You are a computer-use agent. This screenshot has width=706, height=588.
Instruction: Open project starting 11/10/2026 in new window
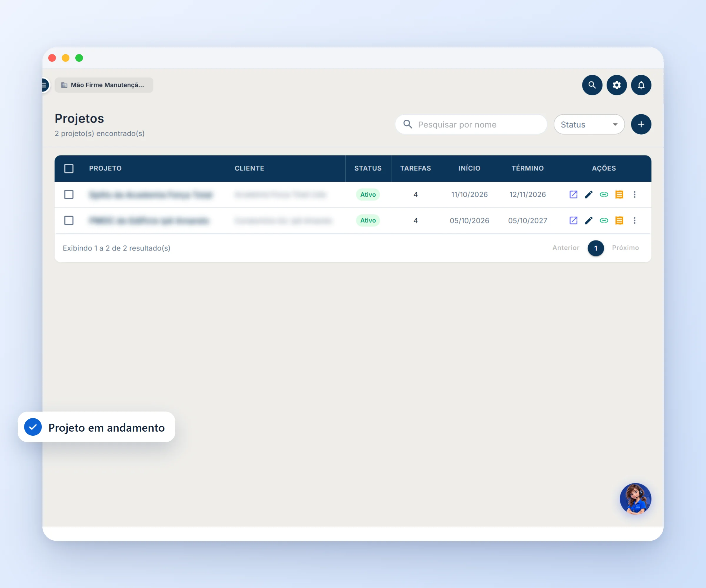[x=573, y=195]
